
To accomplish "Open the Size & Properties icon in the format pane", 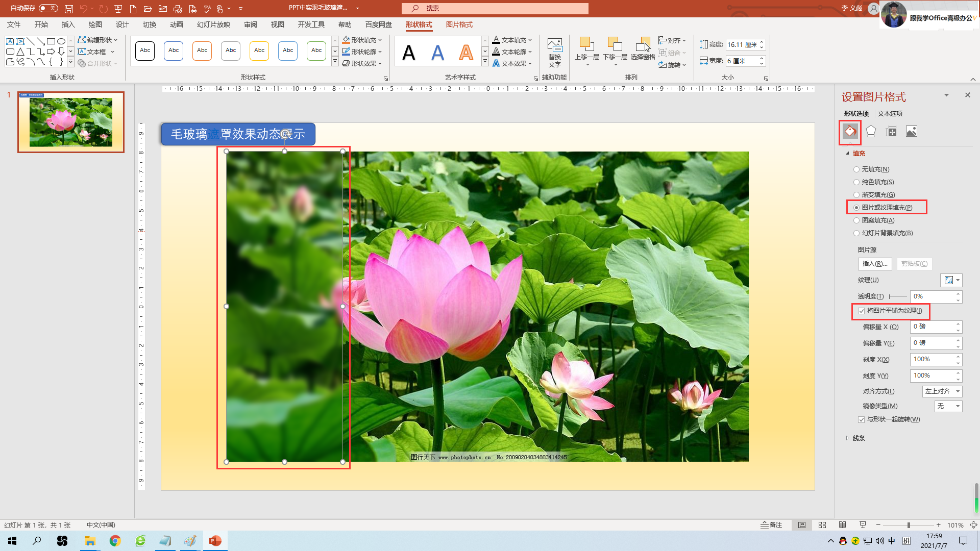I will point(891,132).
